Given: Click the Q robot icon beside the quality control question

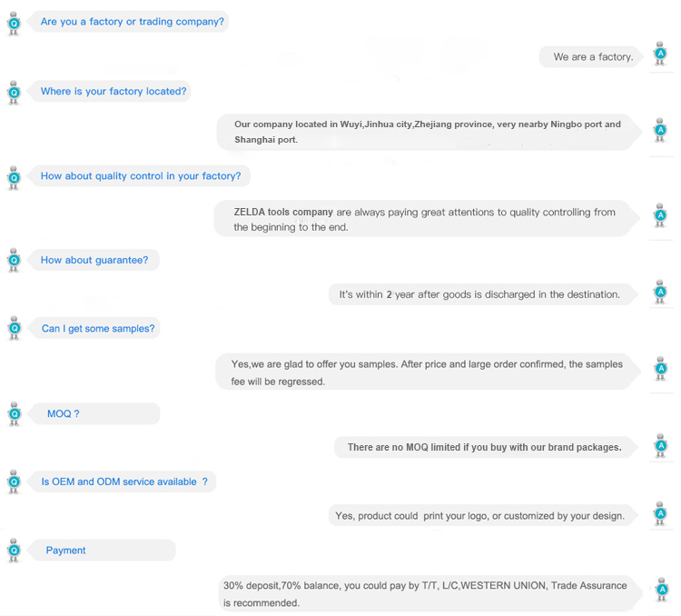Looking at the screenshot, I should (x=14, y=177).
